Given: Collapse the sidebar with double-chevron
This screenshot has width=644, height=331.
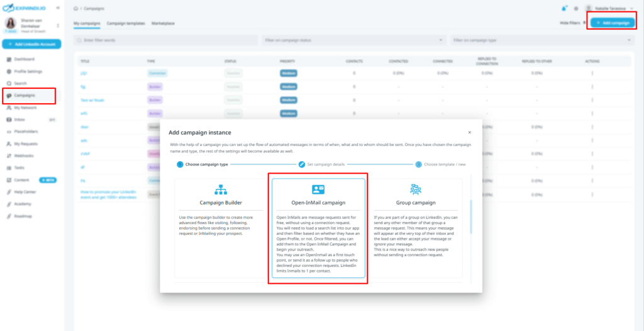Looking at the screenshot, I should (x=58, y=8).
